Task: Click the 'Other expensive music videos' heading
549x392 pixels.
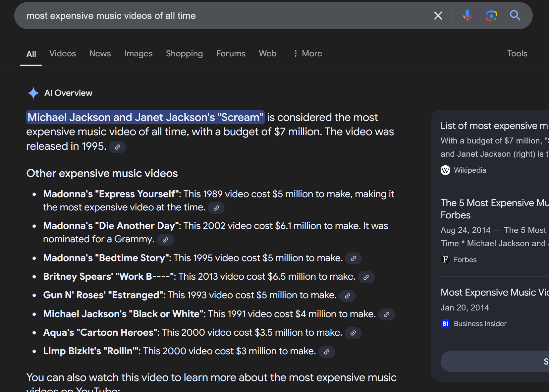Action: [102, 173]
